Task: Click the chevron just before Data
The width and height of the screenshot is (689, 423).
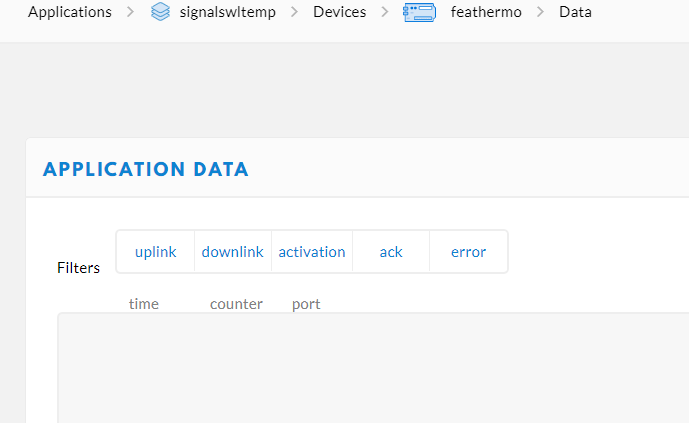Action: coord(540,13)
